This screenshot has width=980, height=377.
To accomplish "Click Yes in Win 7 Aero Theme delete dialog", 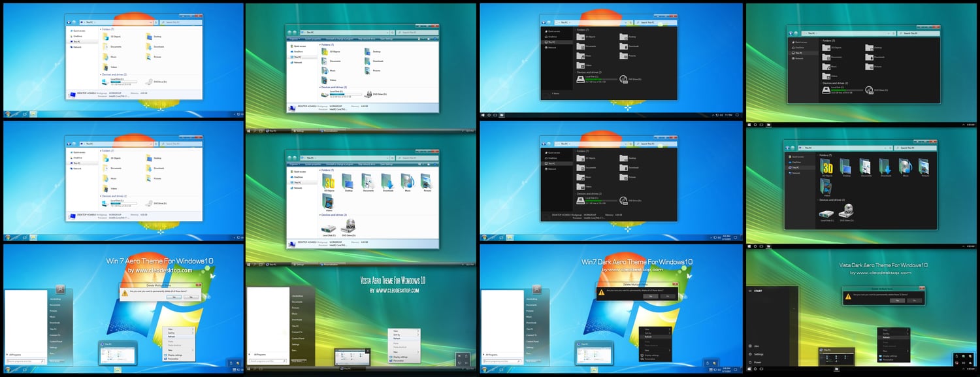I will point(174,297).
